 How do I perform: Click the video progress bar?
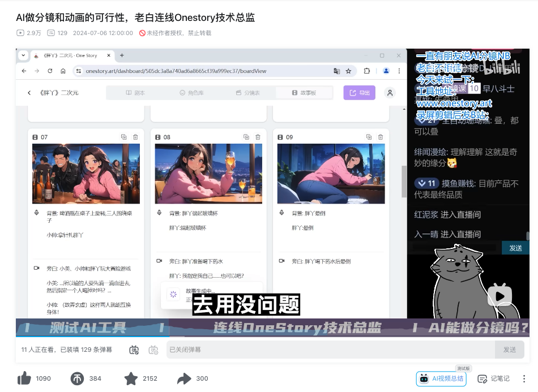(x=272, y=337)
